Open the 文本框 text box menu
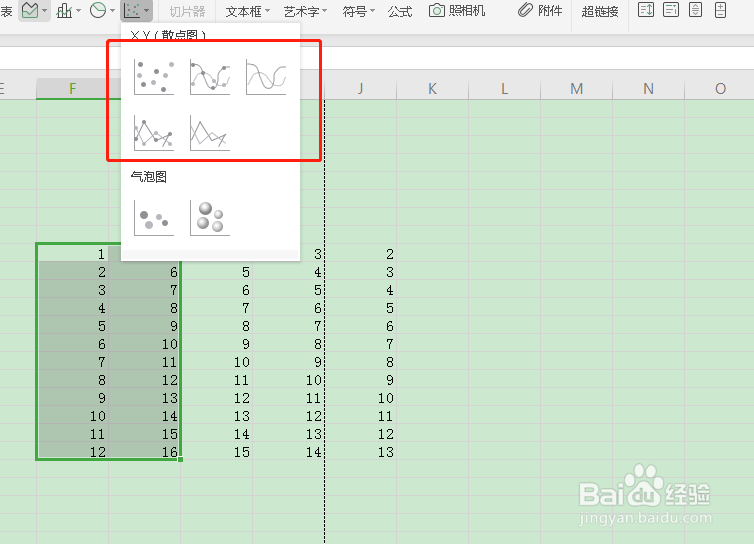The width and height of the screenshot is (754, 544). (248, 11)
